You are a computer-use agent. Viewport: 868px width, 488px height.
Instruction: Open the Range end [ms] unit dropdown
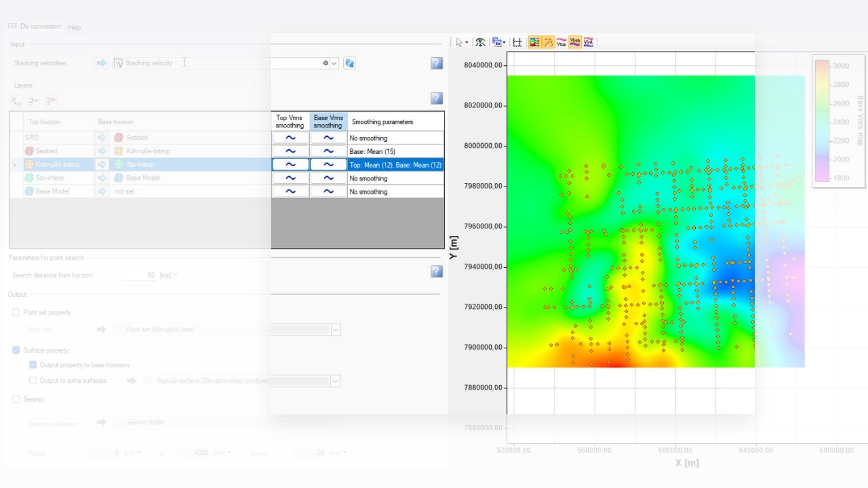coord(229,453)
